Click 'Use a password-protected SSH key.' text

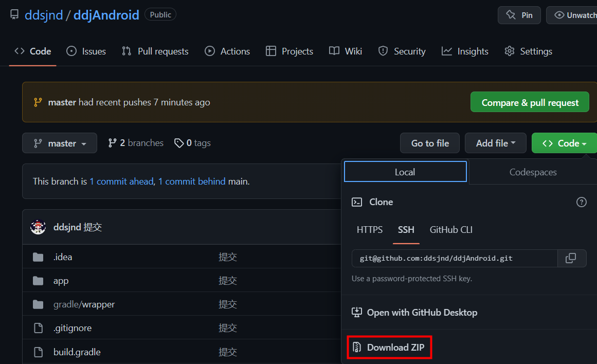click(x=411, y=279)
